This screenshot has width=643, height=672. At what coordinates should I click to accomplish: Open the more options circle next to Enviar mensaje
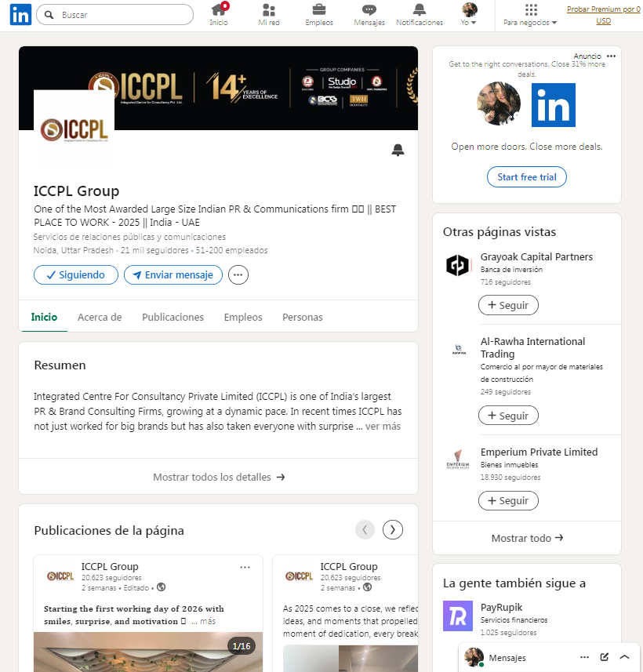238,274
